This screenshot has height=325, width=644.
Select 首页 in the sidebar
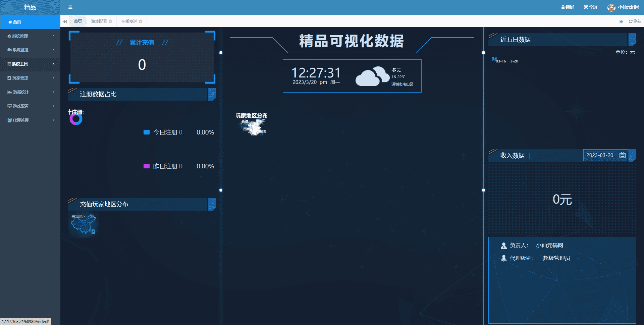click(x=30, y=22)
